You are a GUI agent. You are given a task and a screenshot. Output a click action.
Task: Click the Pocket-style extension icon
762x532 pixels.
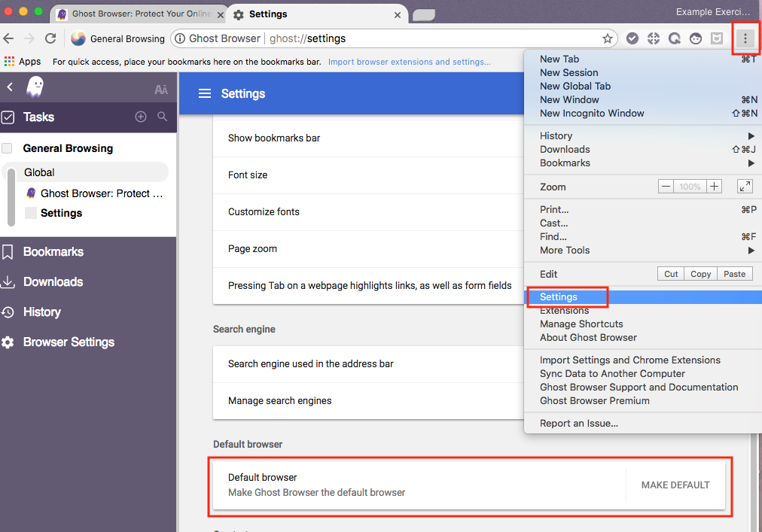point(717,38)
